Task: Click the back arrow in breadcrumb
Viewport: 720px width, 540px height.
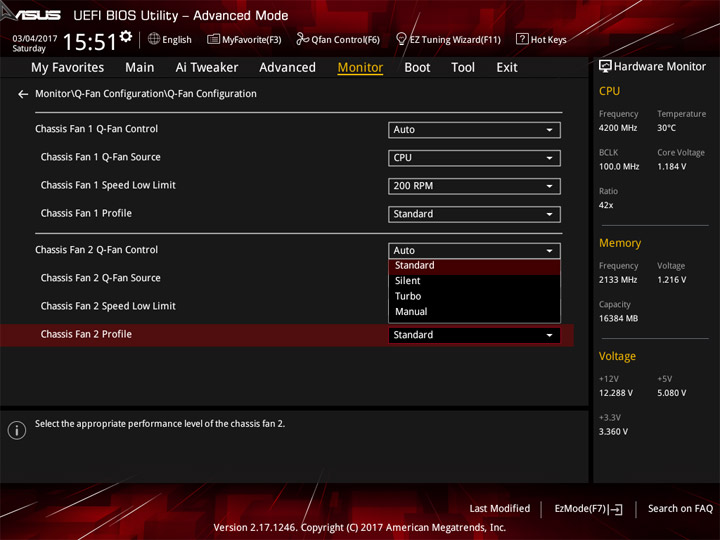Action: point(23,94)
